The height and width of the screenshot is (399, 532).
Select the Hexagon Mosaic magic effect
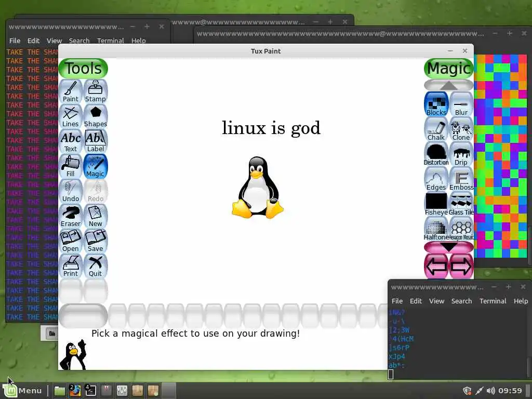tap(461, 229)
